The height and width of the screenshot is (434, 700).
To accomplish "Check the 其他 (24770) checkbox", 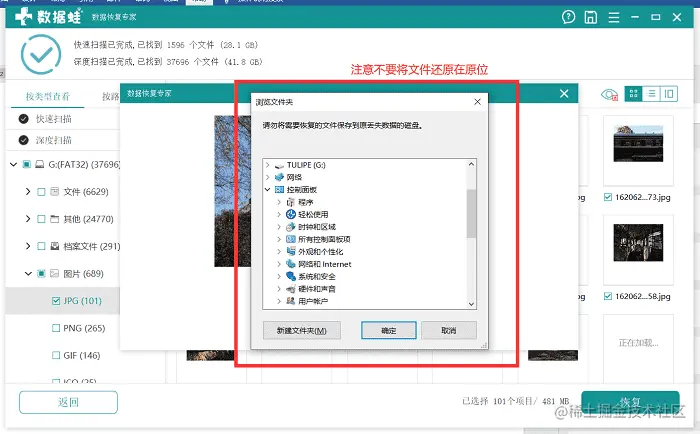I will click(41, 219).
